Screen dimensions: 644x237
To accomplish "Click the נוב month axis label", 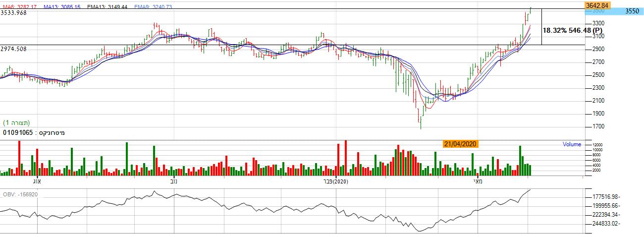I will [174, 182].
